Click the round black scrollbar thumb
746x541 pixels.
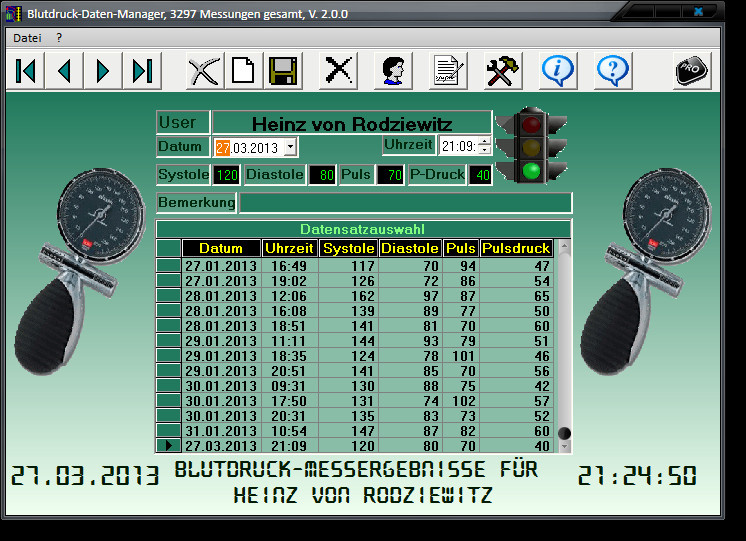coord(564,433)
